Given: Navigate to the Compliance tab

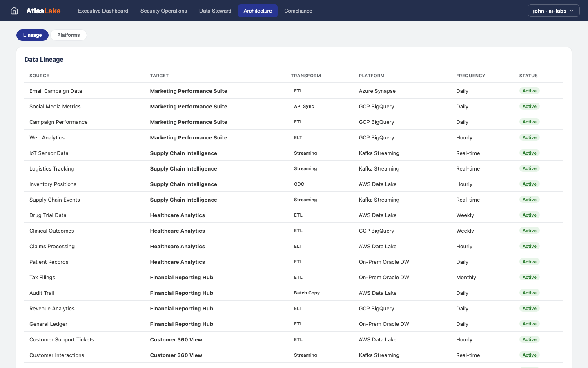Looking at the screenshot, I should pyautogui.click(x=298, y=11).
